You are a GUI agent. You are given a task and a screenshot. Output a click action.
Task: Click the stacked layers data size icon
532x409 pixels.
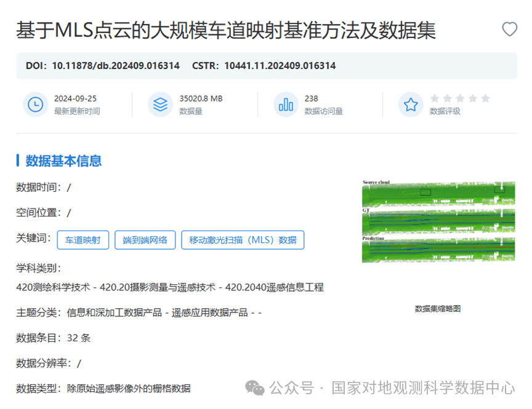pyautogui.click(x=160, y=105)
